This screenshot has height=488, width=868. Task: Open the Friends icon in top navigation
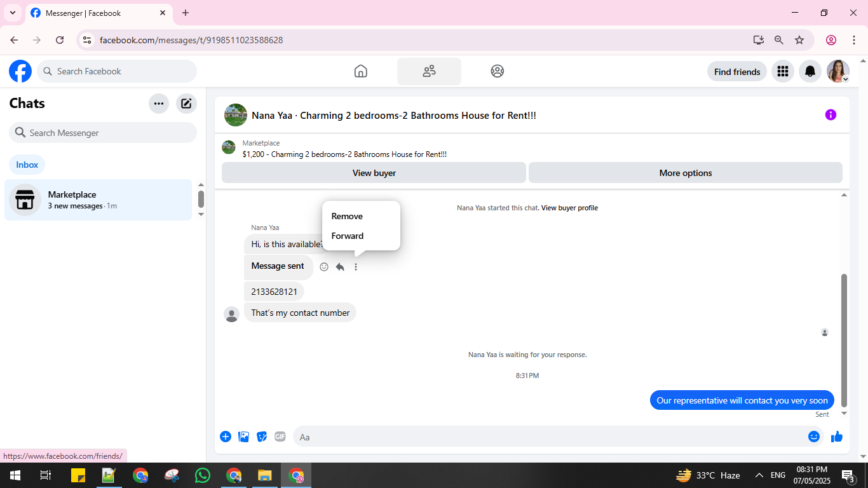point(429,71)
